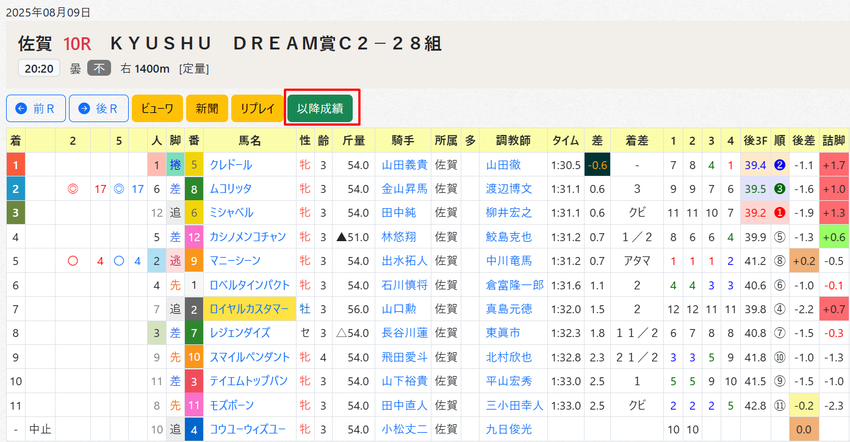
Task: Open horse ミシャベル link
Action: (231, 213)
